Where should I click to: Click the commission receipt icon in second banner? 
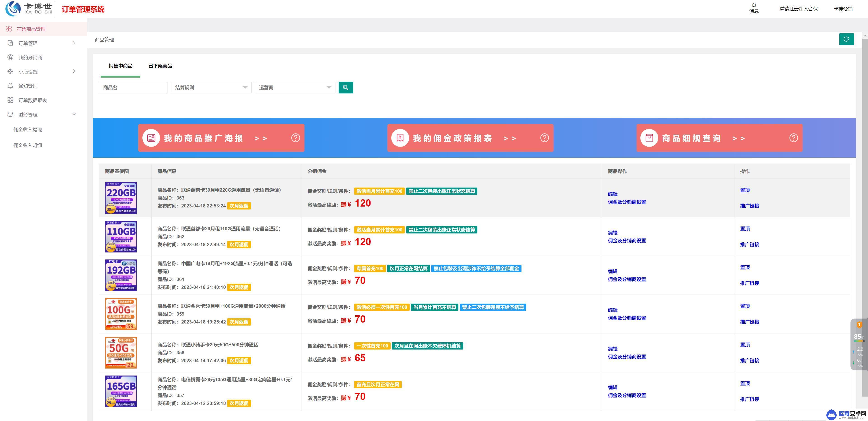(x=400, y=138)
